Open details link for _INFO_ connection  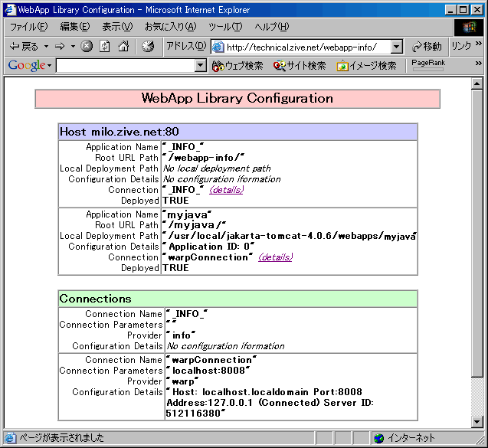226,190
